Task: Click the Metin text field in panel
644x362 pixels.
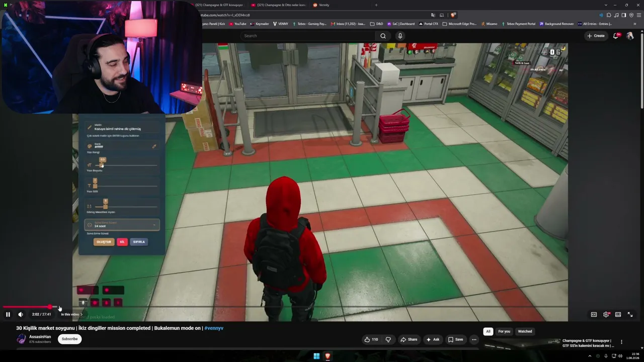Action: pyautogui.click(x=122, y=128)
